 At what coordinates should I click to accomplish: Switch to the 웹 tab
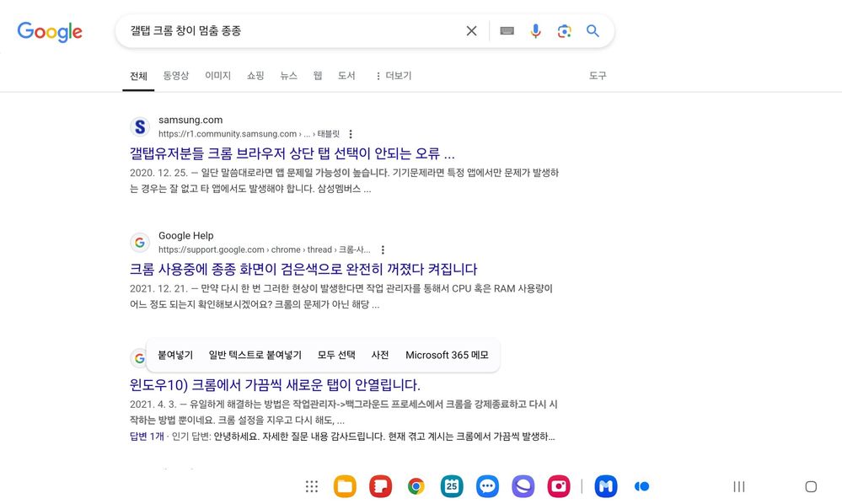(318, 76)
